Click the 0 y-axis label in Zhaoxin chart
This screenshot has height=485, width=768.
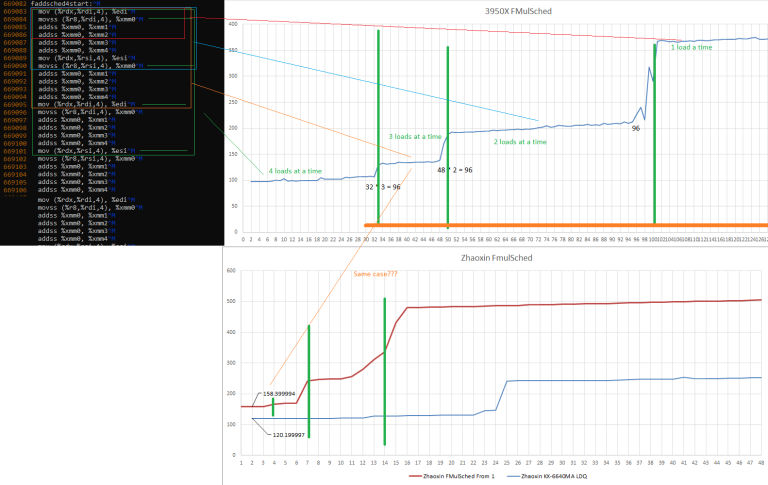234,455
